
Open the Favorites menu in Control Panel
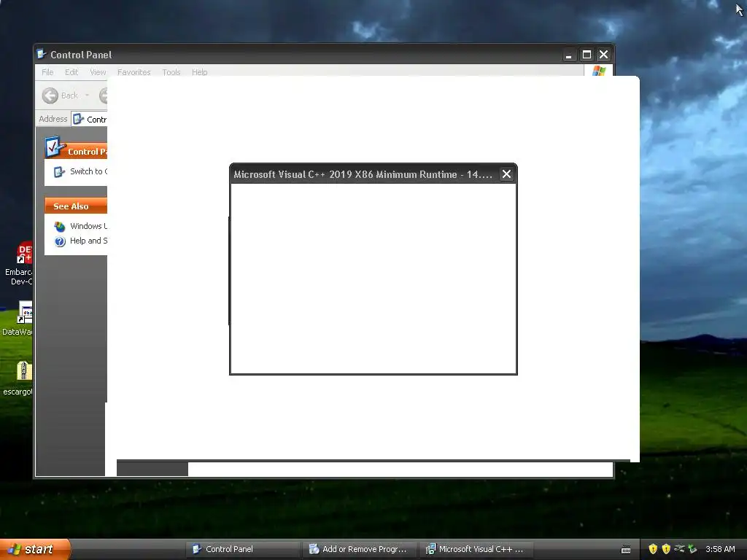click(134, 72)
